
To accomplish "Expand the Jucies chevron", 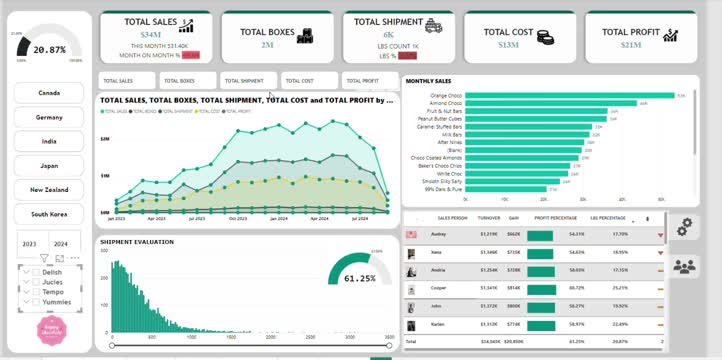I will [x=26, y=282].
